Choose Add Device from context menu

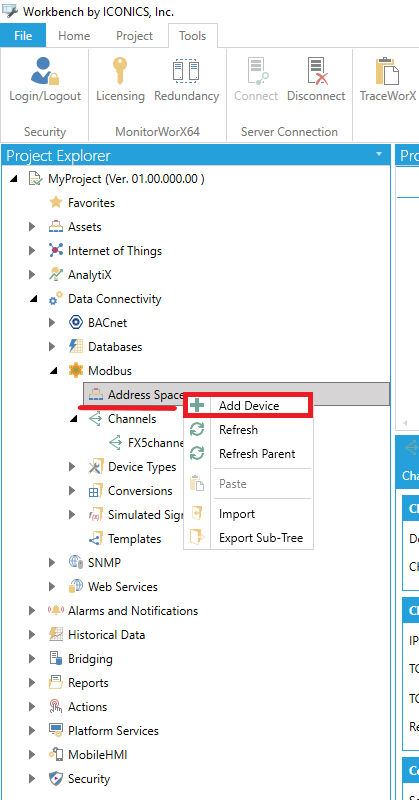(249, 406)
